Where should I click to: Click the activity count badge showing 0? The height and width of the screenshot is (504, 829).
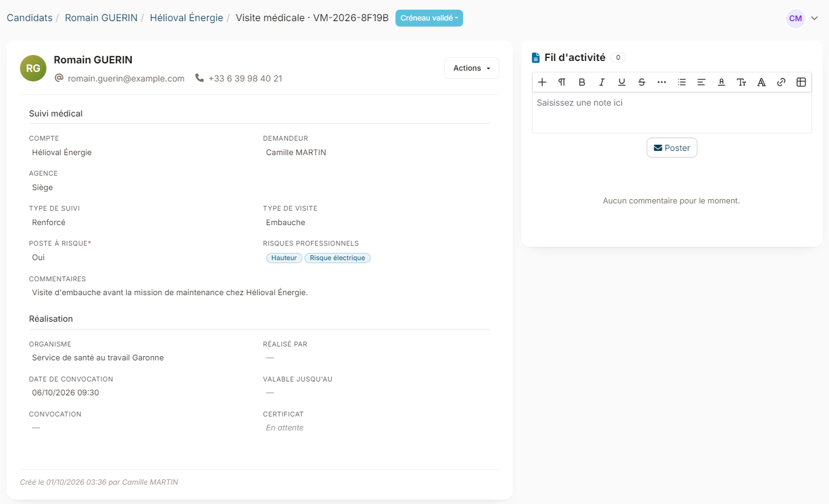[618, 57]
